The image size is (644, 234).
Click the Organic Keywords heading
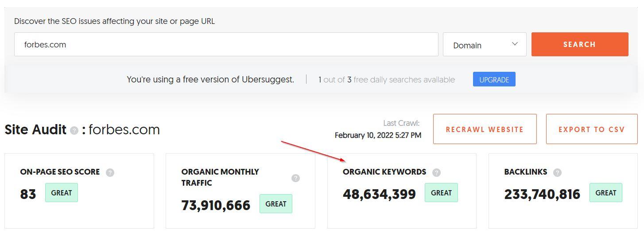(x=384, y=172)
